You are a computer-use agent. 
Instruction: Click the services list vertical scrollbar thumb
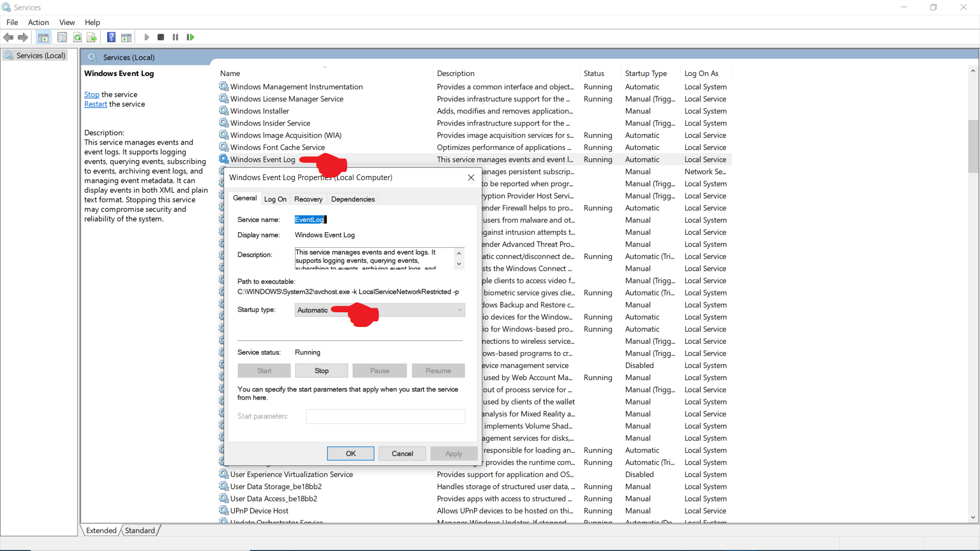973,146
